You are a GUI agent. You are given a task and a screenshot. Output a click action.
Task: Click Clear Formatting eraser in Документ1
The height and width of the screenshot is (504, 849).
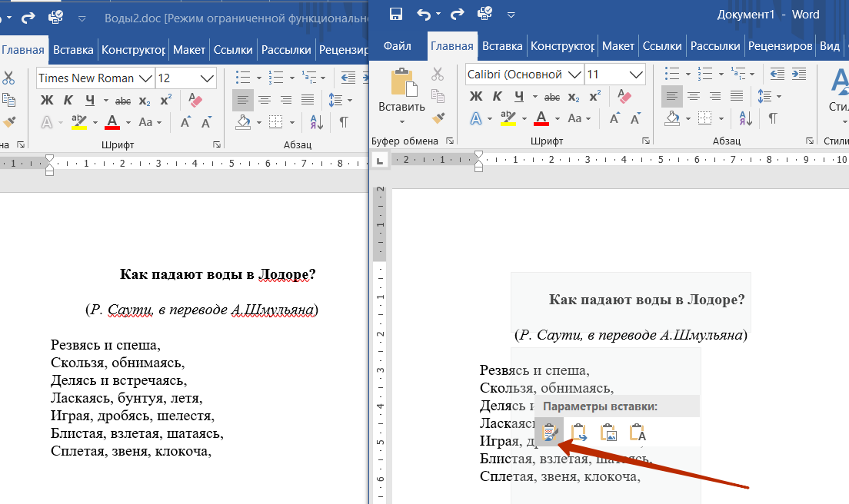624,96
